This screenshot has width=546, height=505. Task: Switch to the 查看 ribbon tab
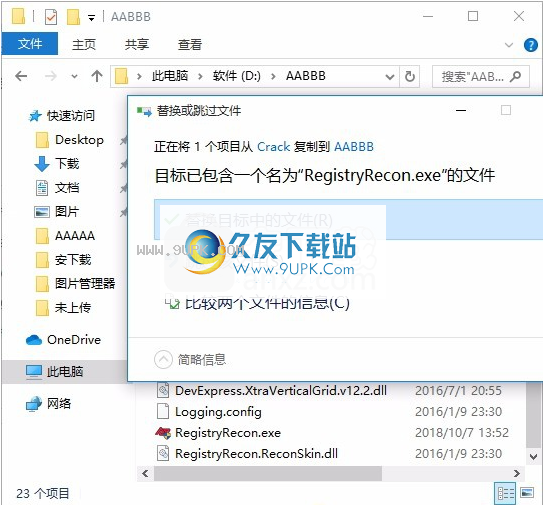tap(189, 45)
